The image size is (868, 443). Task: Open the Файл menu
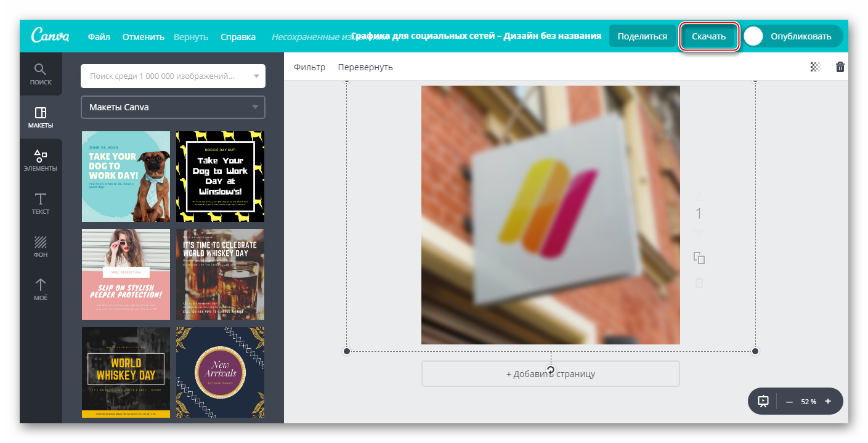99,37
